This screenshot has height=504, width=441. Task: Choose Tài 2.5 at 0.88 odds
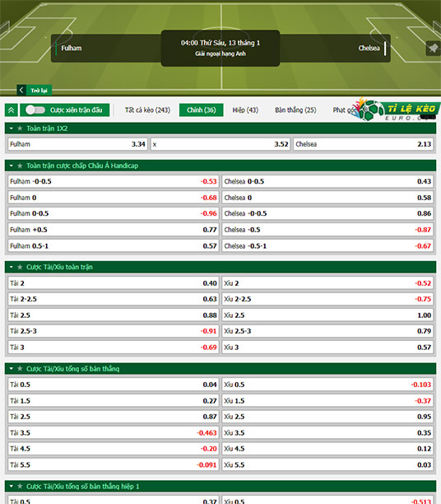pyautogui.click(x=114, y=315)
